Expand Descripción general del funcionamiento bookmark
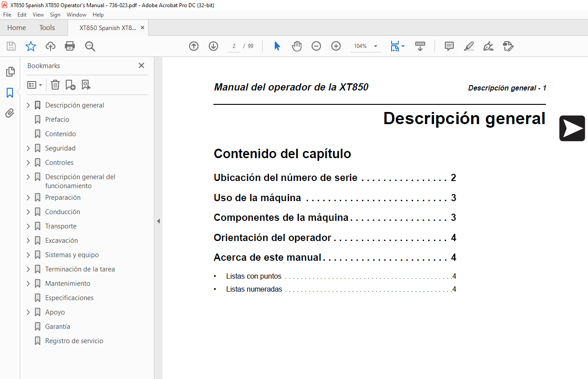588x379 pixels. tap(28, 177)
